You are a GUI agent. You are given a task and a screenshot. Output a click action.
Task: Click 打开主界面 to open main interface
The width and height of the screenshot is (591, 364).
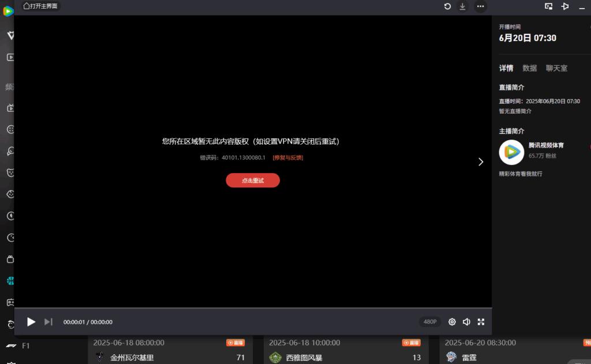pos(40,6)
